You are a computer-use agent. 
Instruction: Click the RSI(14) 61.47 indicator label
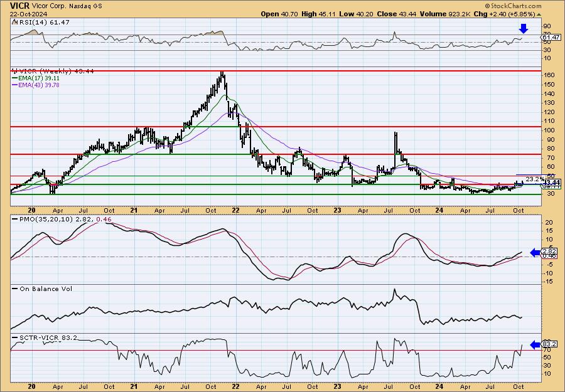[x=43, y=22]
